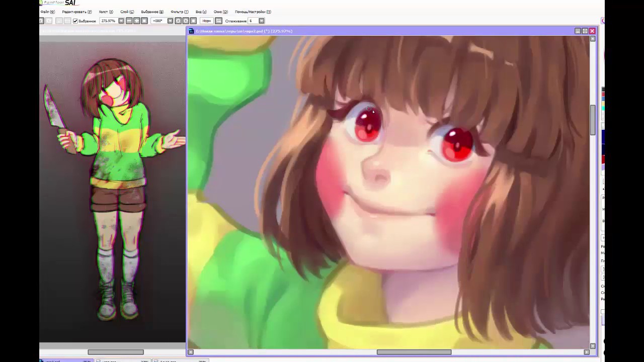Click the horizontal scrollbar thumb of the чара2 canvas
Screen dimensions: 644x362
[x=414, y=352]
